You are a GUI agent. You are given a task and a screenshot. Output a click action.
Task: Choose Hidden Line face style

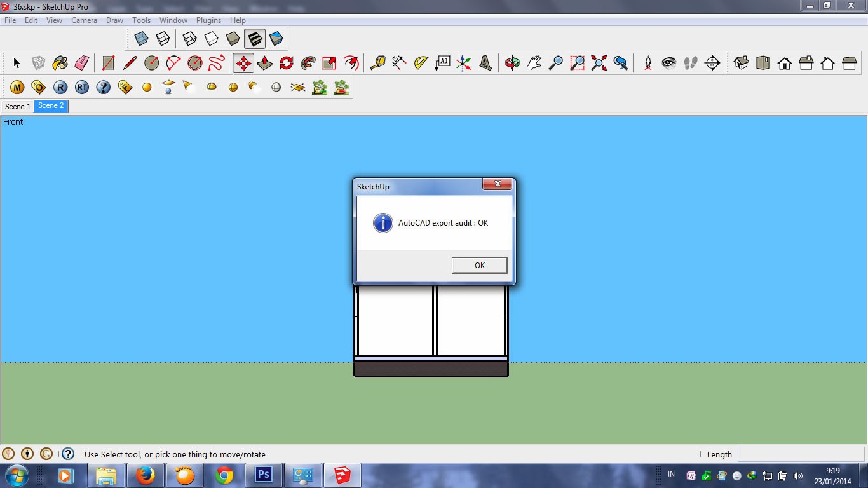[211, 39]
